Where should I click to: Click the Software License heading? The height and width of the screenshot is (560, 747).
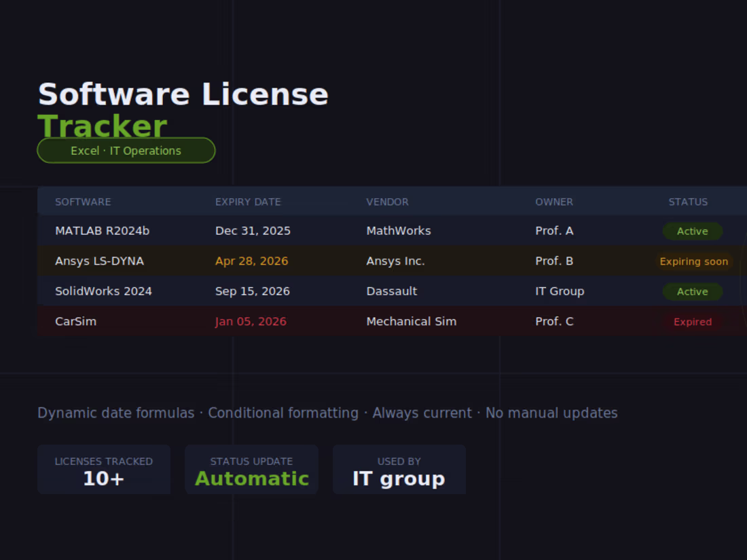183,94
